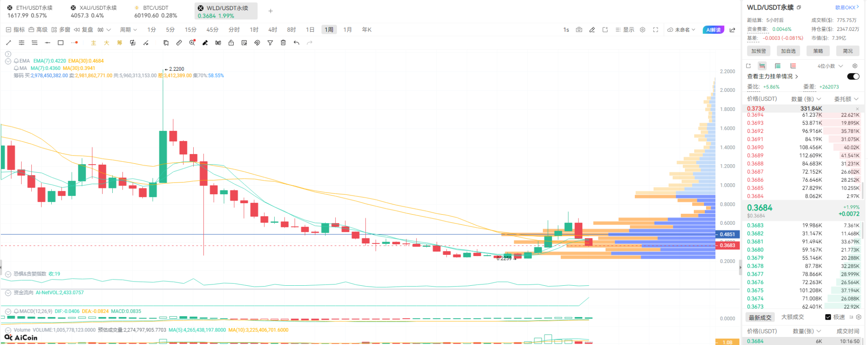
Task: Undo the last drawing action
Action: pyautogui.click(x=296, y=43)
